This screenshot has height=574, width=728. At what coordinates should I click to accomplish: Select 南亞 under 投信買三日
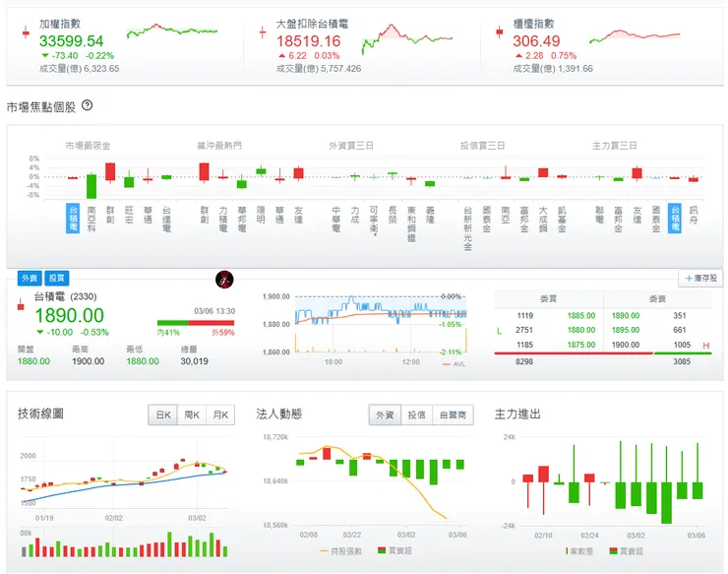506,215
